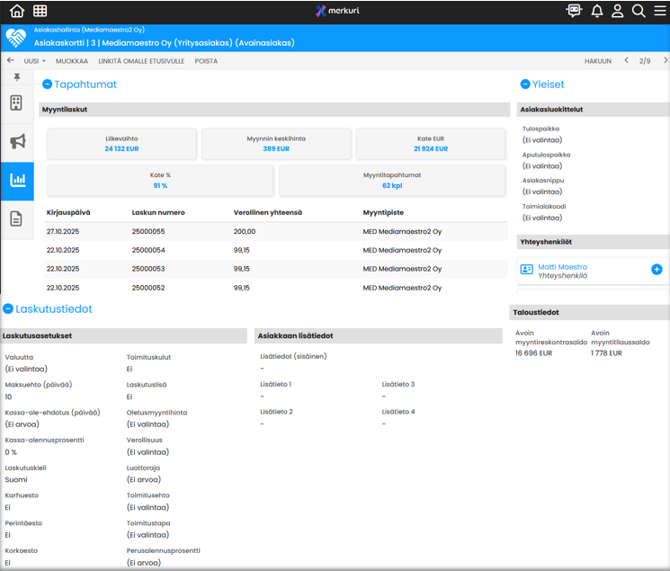This screenshot has width=670, height=571.
Task: Click plus button next to Matti Maestro
Action: 657,270
